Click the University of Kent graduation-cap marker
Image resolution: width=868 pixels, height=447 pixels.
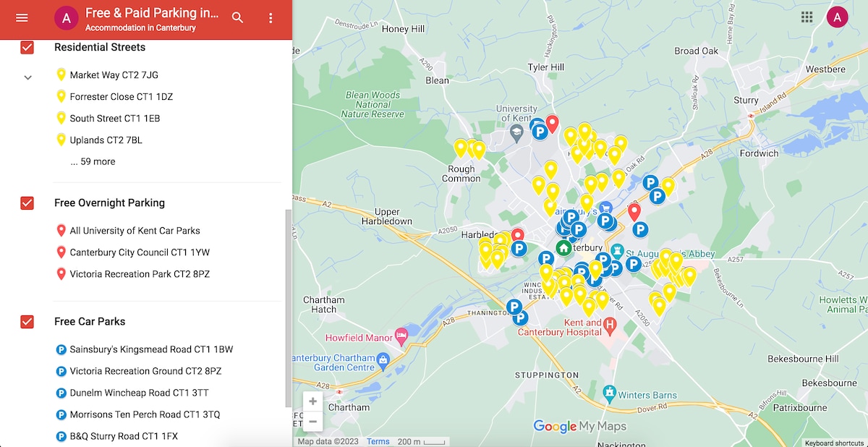(x=516, y=133)
